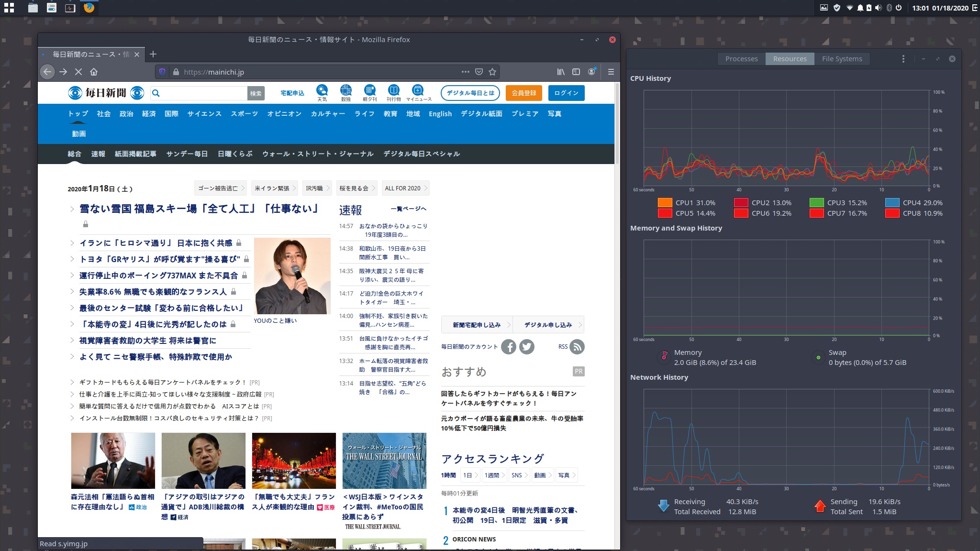Screen dimensions: 980x551
Task: Change CPU3 green color swatch
Action: 816,203
